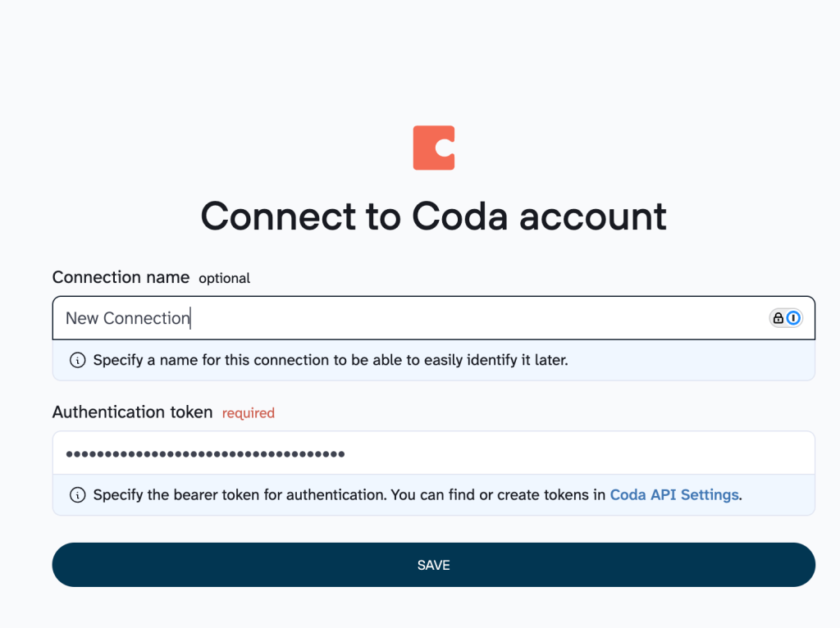Click the optional label next to Connection name
This screenshot has height=628, width=840.
(223, 278)
